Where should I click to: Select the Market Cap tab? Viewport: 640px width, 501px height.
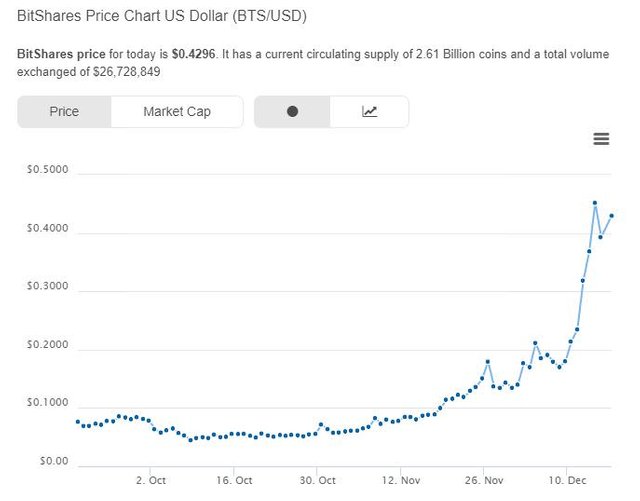(177, 111)
